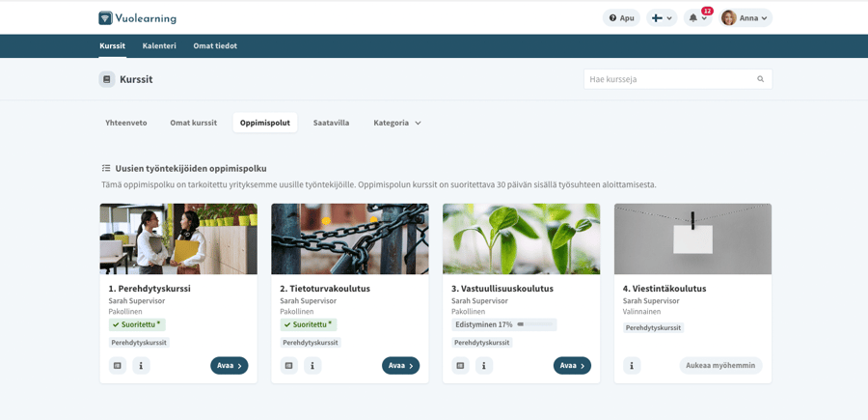Click the Uusien työntekijöiden oppimispolku heading
Viewport: 868px width, 420px height.
(191, 168)
